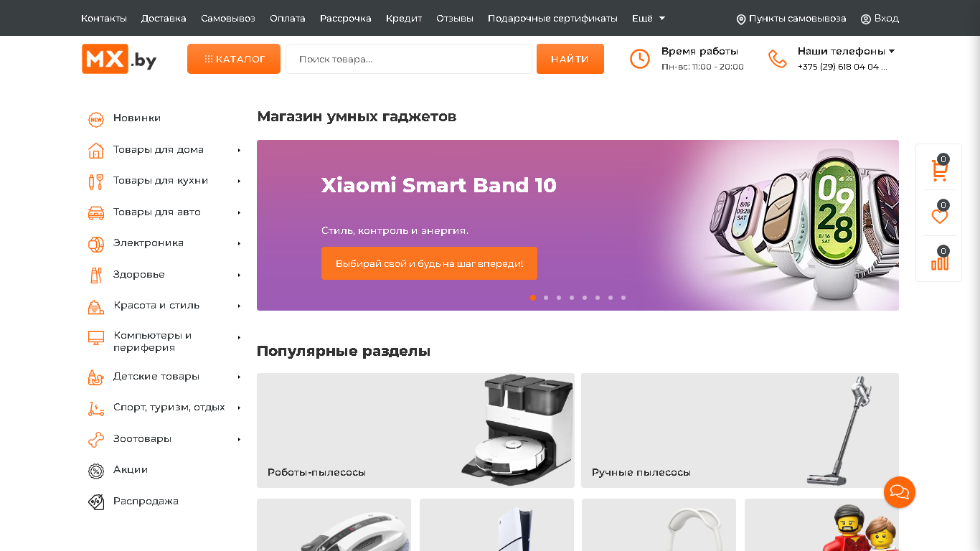Expand the Ещё dropdown in top bar
This screenshot has height=551, width=980.
(x=649, y=18)
